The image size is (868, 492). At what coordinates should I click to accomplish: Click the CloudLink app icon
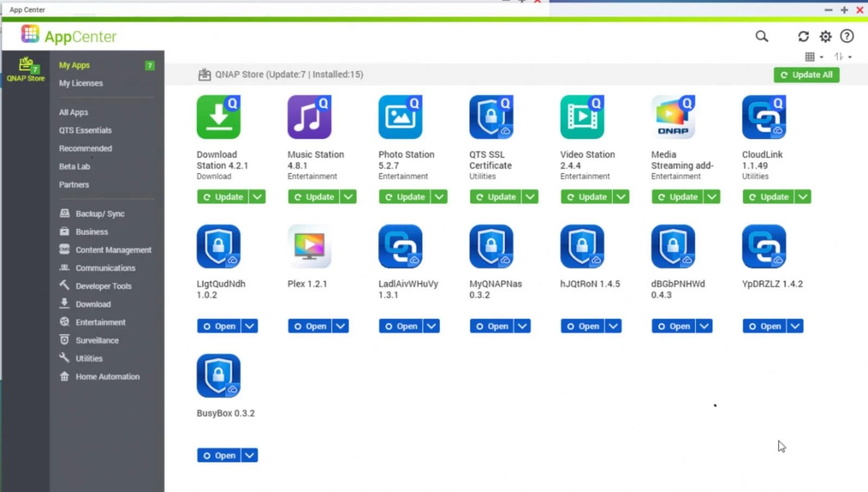pyautogui.click(x=764, y=117)
